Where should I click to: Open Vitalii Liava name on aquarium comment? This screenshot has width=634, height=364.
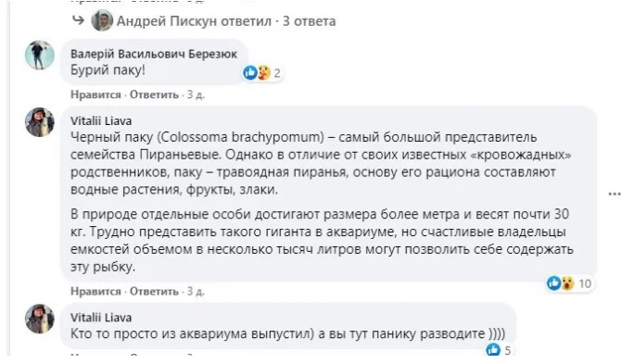[x=101, y=318]
